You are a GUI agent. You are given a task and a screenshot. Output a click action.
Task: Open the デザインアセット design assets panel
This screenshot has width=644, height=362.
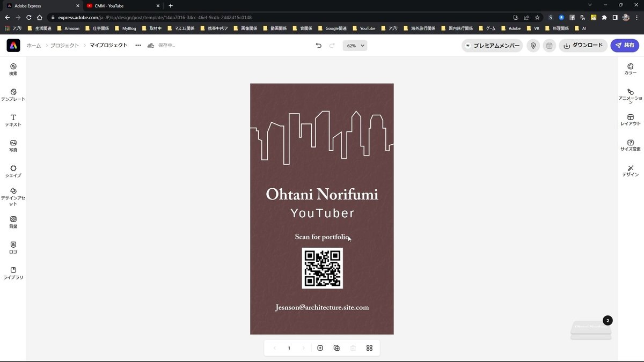point(13,196)
